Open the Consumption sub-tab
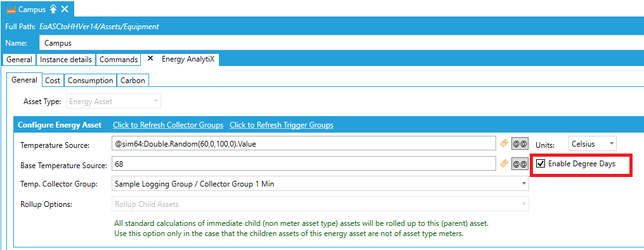Screen dimensions: 644x250 pyautogui.click(x=90, y=81)
